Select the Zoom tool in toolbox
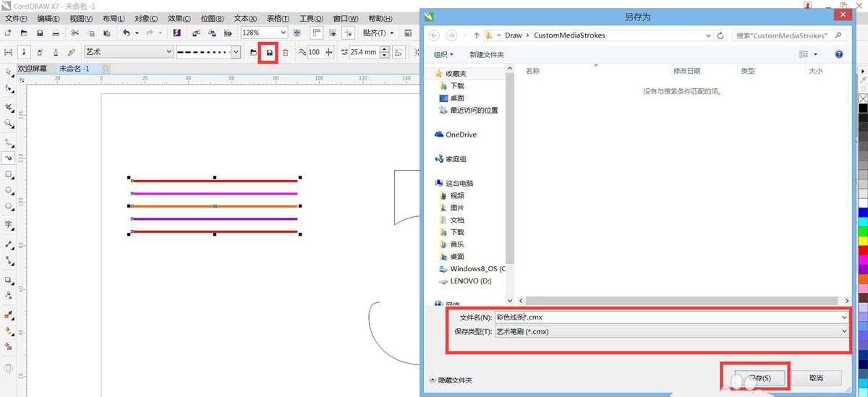868x397 pixels. click(9, 124)
